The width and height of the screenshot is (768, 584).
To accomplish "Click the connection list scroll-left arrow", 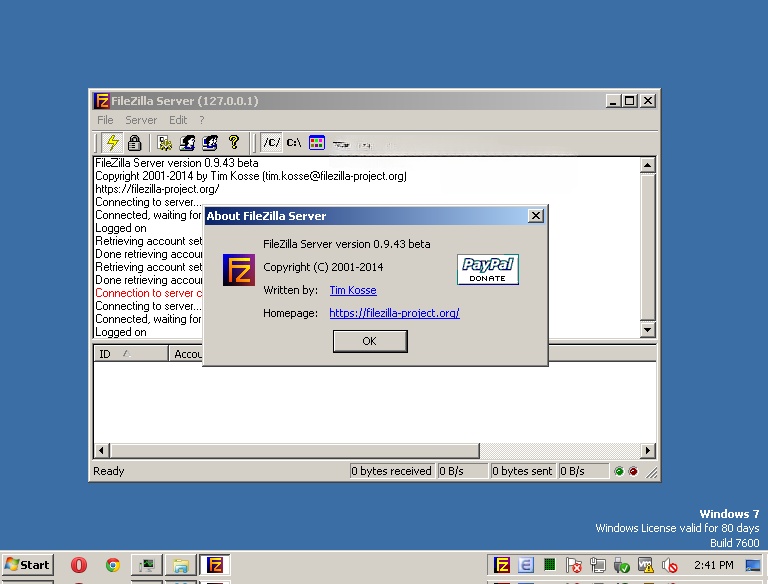I will click(x=101, y=450).
